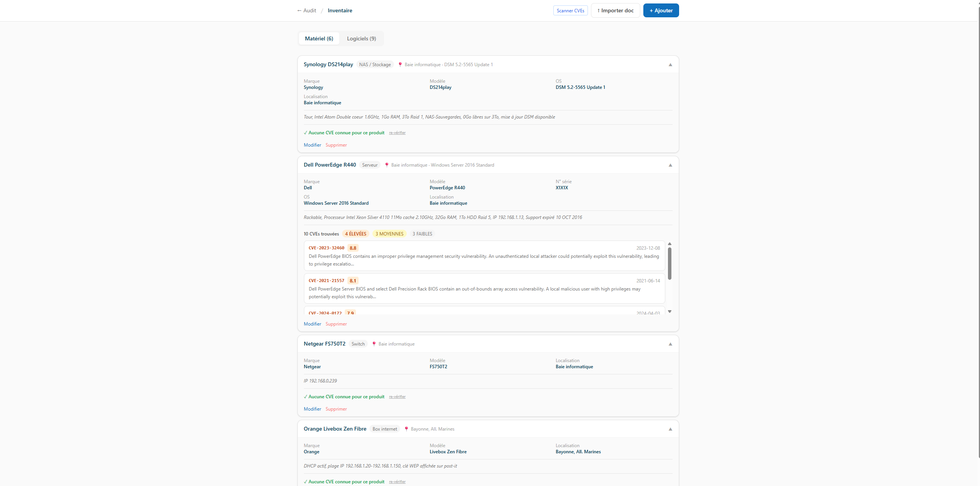Click the 2023-12-08 CVE date
This screenshot has width=980, height=486.
(x=648, y=248)
